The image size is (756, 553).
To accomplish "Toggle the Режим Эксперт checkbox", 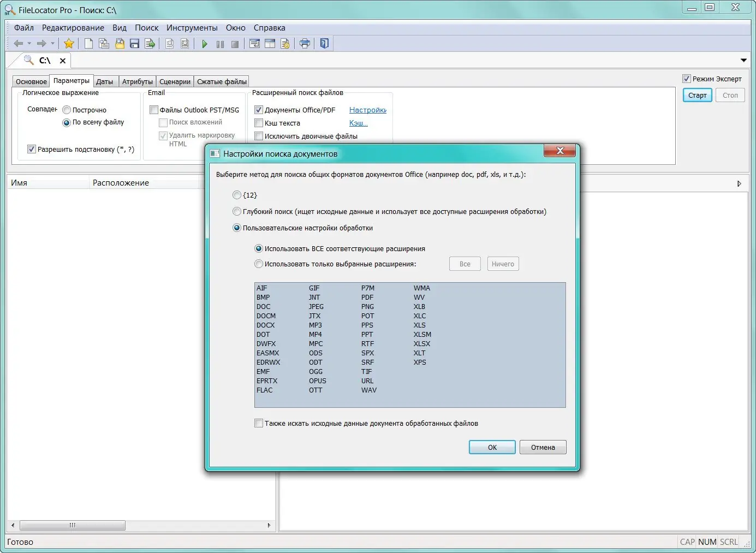I will point(687,79).
